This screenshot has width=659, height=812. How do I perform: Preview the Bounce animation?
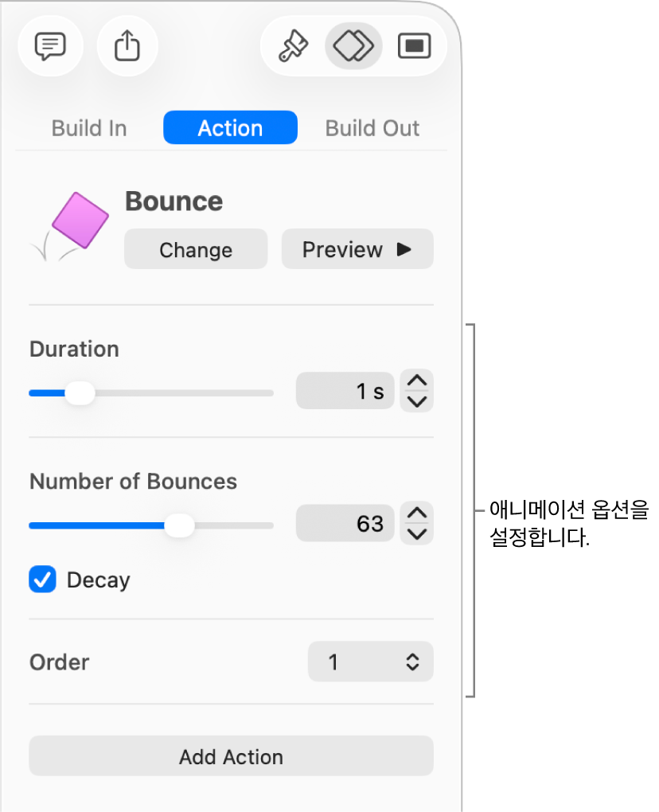point(357,250)
